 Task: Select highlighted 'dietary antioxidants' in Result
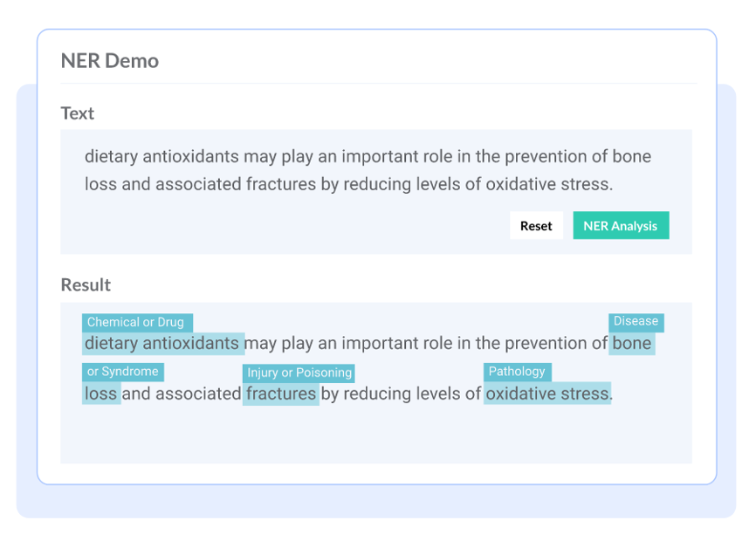(162, 344)
